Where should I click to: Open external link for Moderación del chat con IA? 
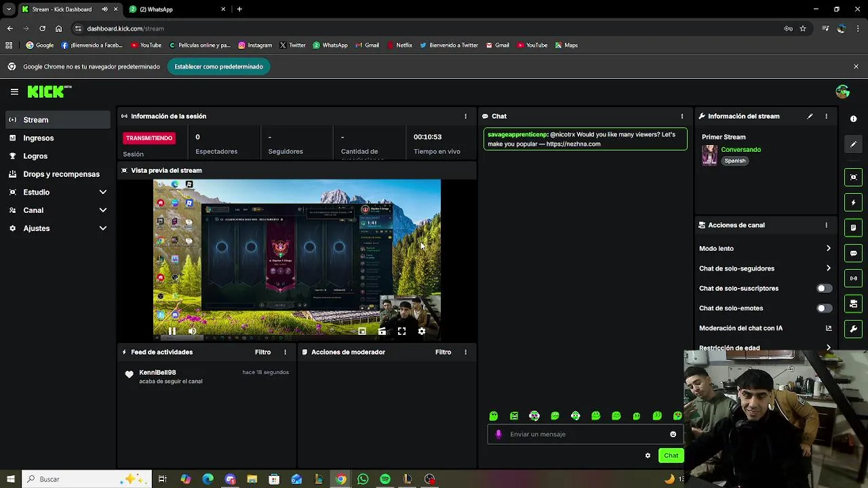point(829,328)
